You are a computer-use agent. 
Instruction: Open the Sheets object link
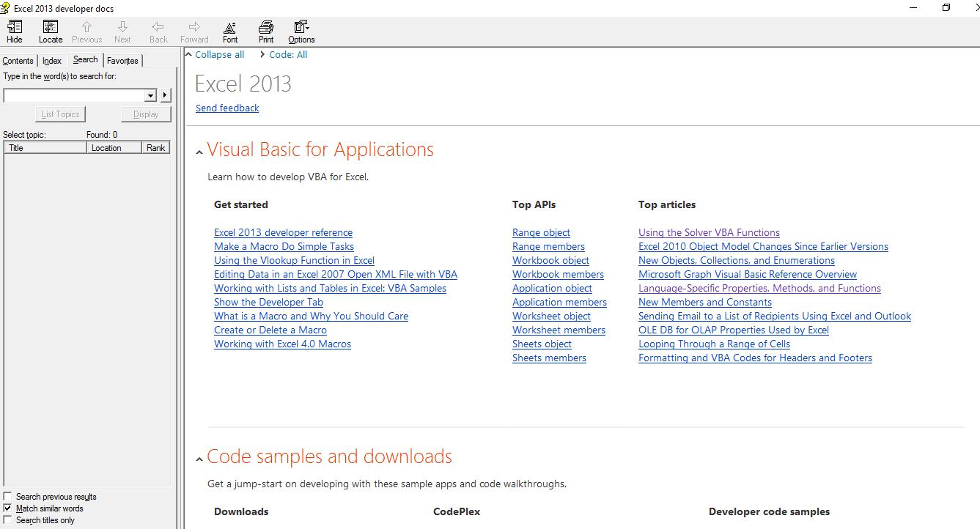click(542, 344)
